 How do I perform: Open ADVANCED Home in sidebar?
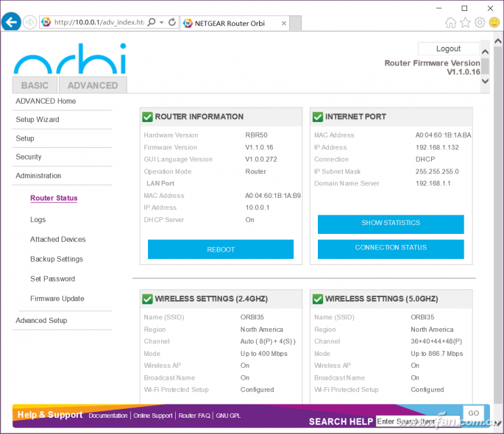[46, 102]
